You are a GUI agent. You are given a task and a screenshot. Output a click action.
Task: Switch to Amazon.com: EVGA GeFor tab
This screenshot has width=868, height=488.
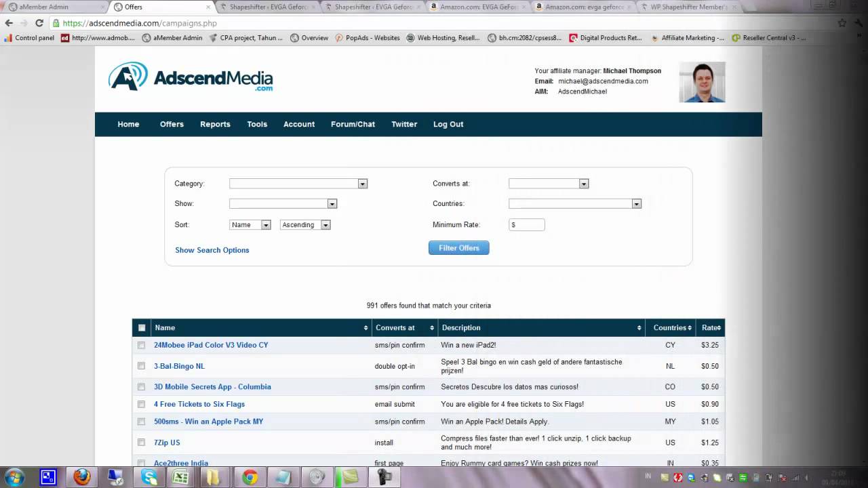point(479,7)
